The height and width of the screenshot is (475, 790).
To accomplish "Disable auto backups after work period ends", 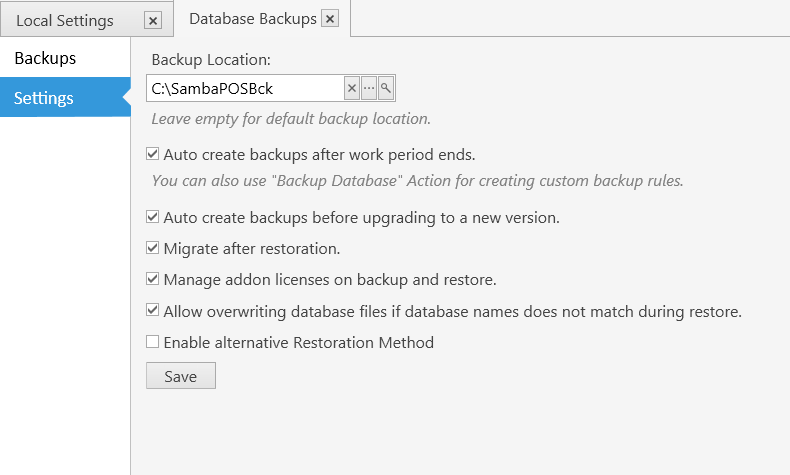I will (152, 154).
